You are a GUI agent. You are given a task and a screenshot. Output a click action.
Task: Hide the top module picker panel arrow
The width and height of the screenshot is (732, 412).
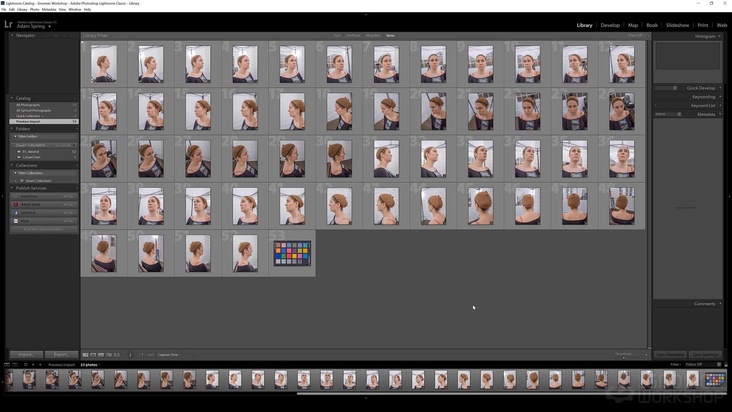366,15
